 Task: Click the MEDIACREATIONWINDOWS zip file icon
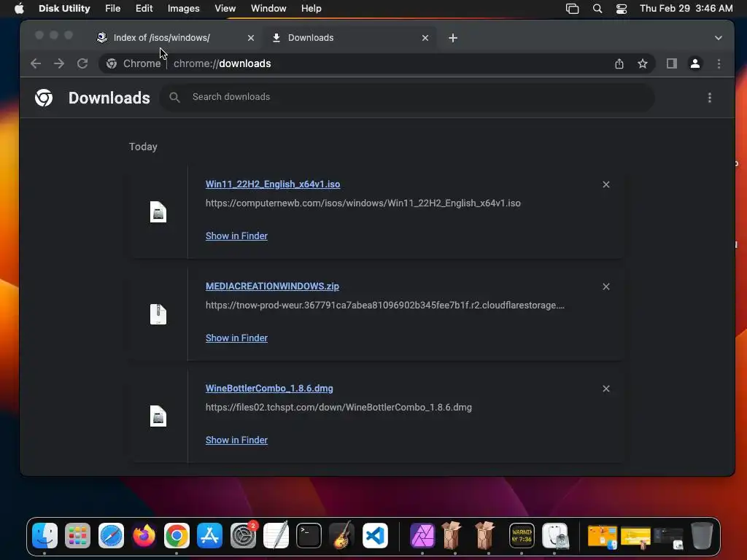tap(158, 314)
